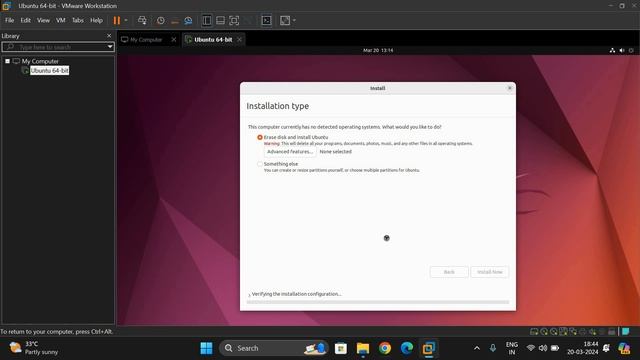Show hidden system tray icons chevron

(x=477, y=348)
